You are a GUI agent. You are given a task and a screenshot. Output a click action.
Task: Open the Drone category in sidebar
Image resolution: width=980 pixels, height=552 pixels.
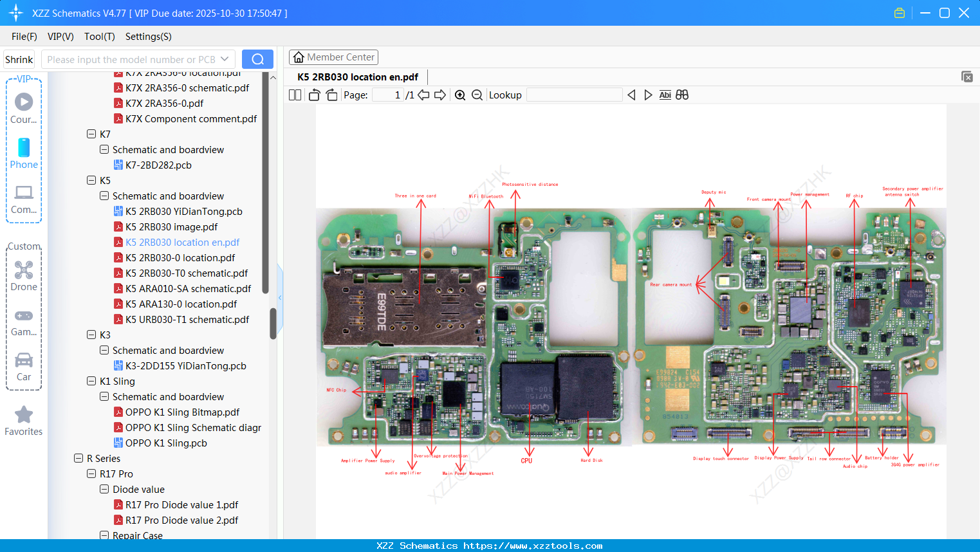(24, 276)
